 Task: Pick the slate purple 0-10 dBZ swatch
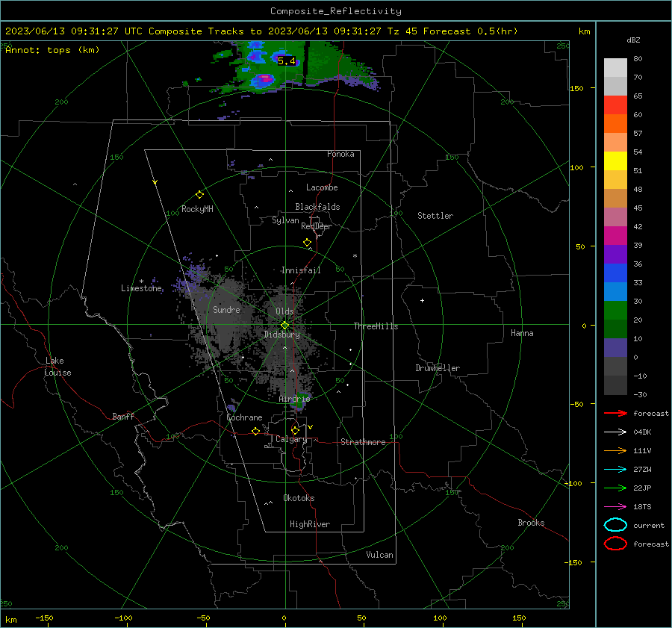point(615,348)
